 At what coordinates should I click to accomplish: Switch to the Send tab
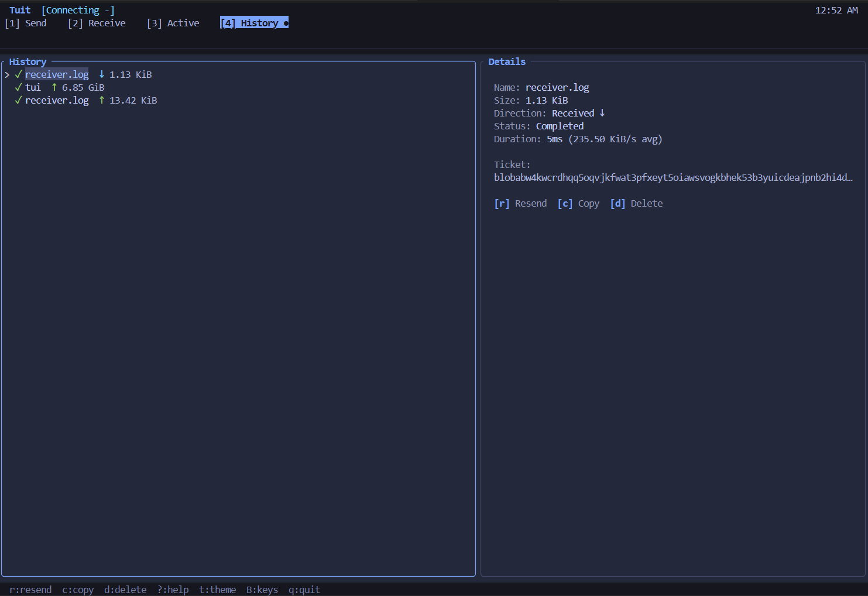point(26,23)
